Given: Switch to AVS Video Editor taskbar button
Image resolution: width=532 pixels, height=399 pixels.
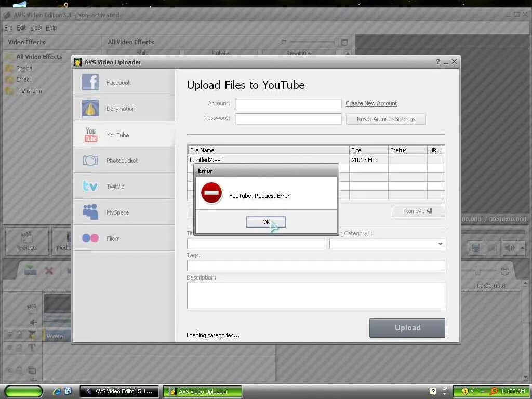Looking at the screenshot, I should 119,391.
